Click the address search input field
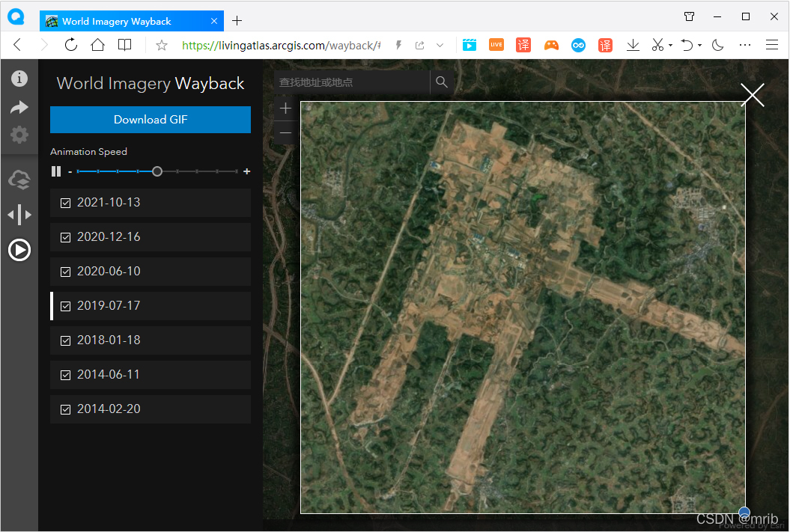 click(x=352, y=82)
